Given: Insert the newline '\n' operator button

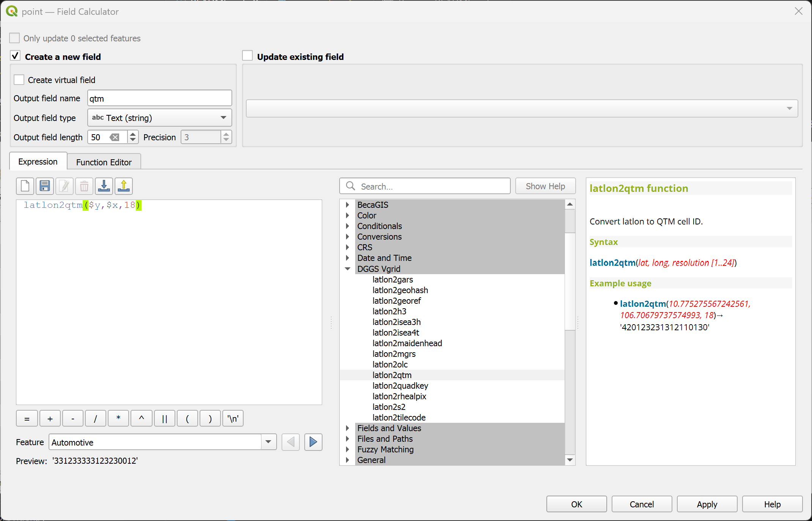Looking at the screenshot, I should coord(233,419).
